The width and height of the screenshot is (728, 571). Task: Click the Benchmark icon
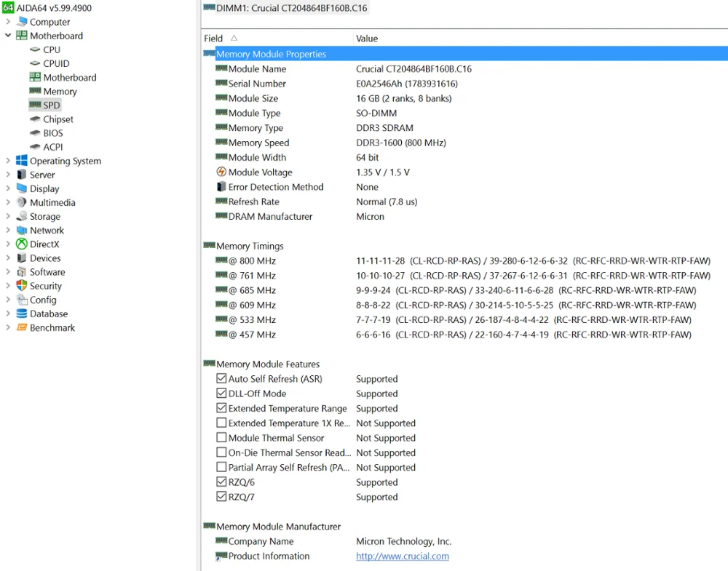(21, 327)
